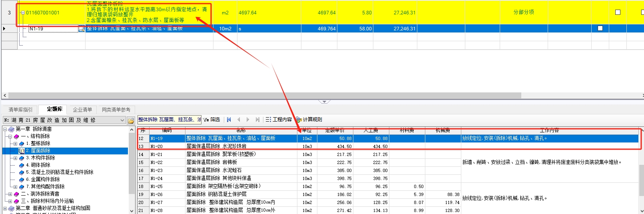Click blue book icon of 4. 砌体拆除
The width and height of the screenshot is (644, 214).
coord(22,165)
